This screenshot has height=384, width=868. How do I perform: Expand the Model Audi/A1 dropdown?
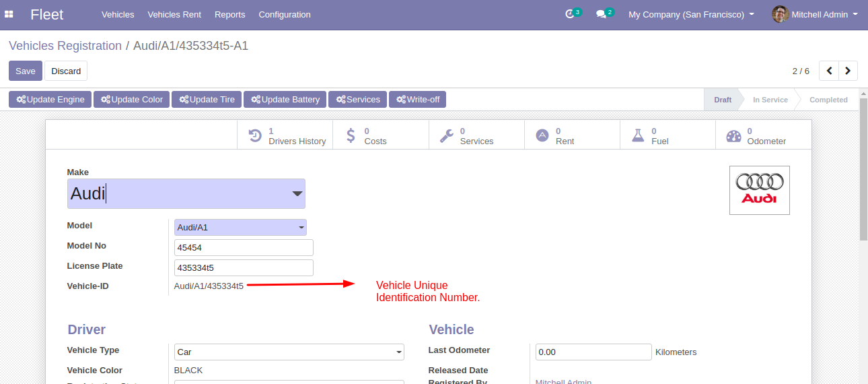pos(240,228)
